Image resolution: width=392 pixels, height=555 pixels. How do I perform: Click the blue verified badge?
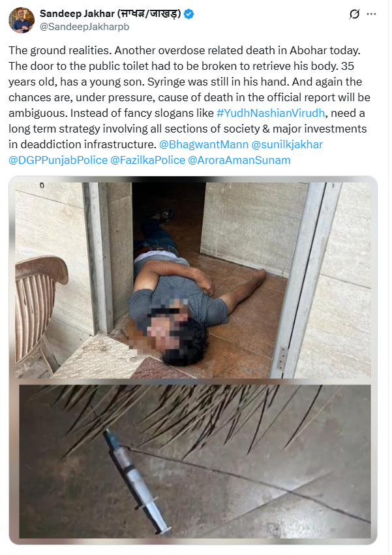point(188,14)
